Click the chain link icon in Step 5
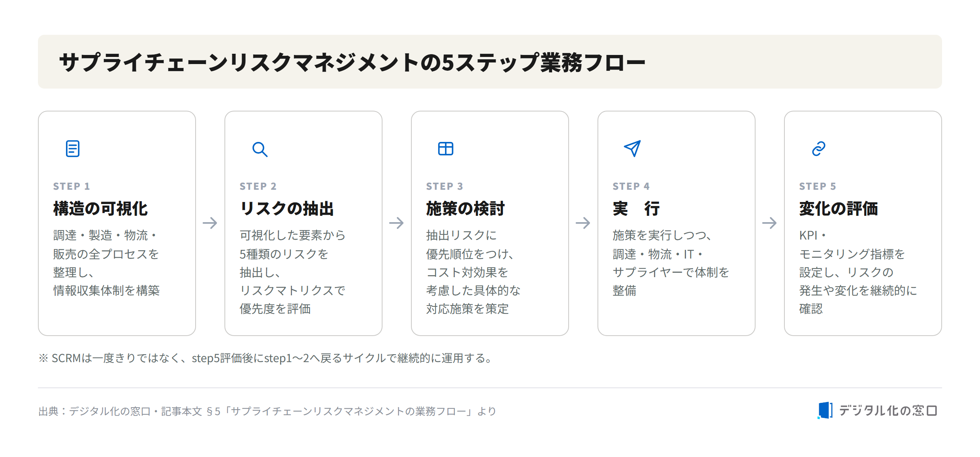The image size is (980, 457). [819, 149]
